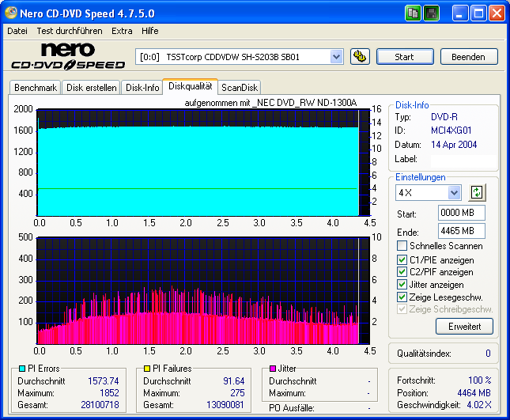This screenshot has width=510, height=420.
Task: Click the 'aufgenommen mit _NEC DVD_RW ND-1300A' text
Action: 270,103
